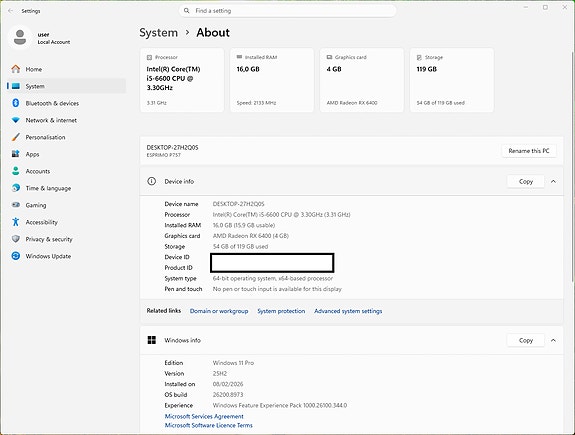Collapse the Windows info section
Image resolution: width=575 pixels, height=435 pixels.
[553, 340]
